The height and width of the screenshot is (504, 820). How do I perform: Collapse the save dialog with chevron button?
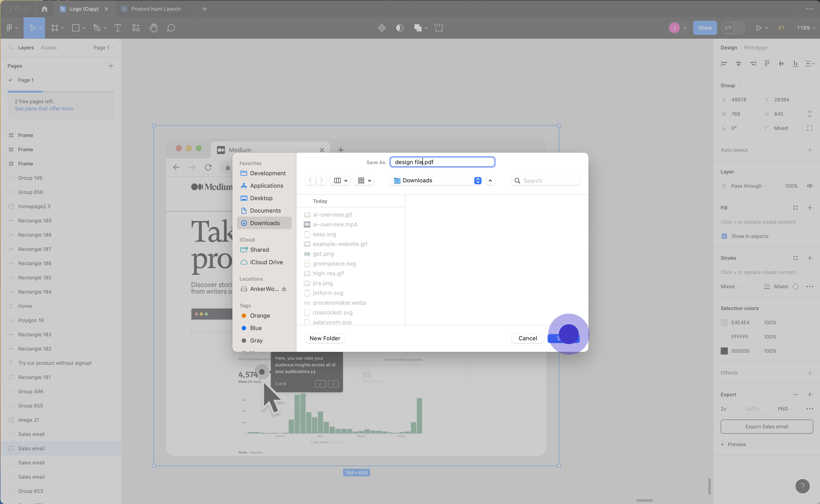490,181
